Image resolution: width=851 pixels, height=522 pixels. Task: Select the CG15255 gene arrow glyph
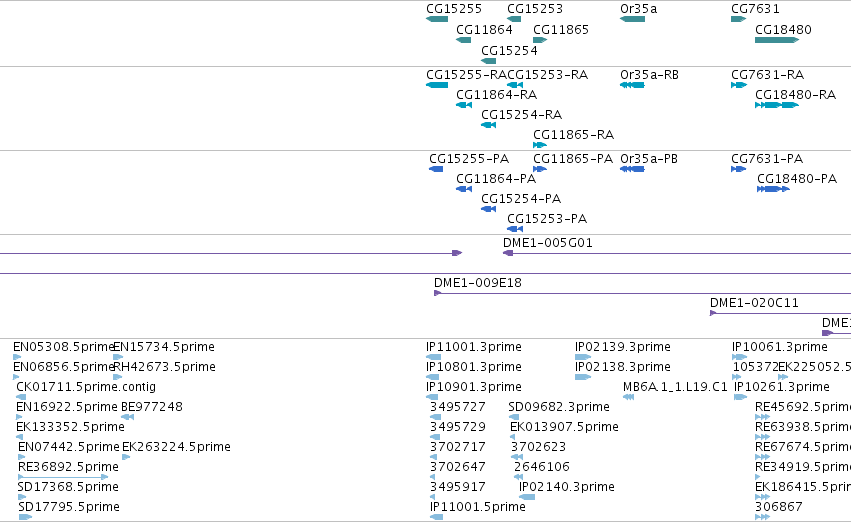[x=437, y=19]
